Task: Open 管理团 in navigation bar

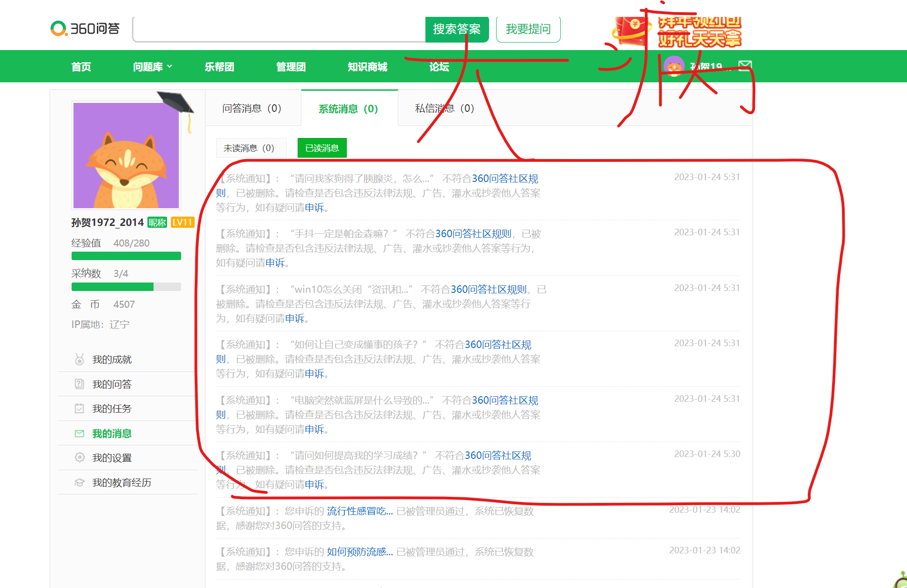Action: [291, 67]
